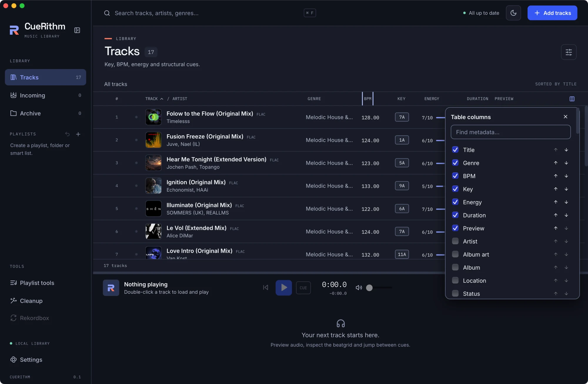Sort by the Key column header
Screen dimensions: 588x384
pyautogui.click(x=401, y=99)
